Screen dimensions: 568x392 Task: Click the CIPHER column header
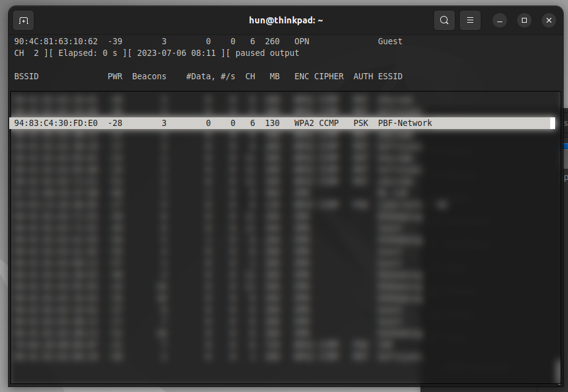coord(329,76)
